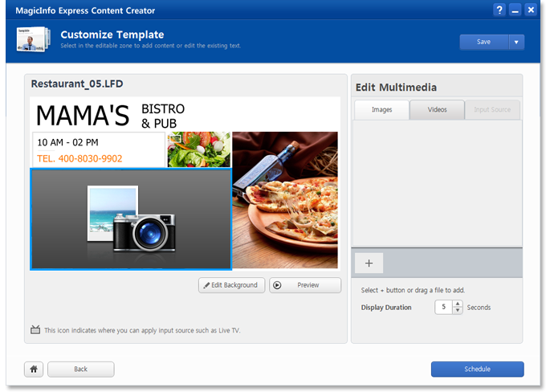Open help with the question mark icon
The width and height of the screenshot is (546, 392).
click(x=499, y=10)
